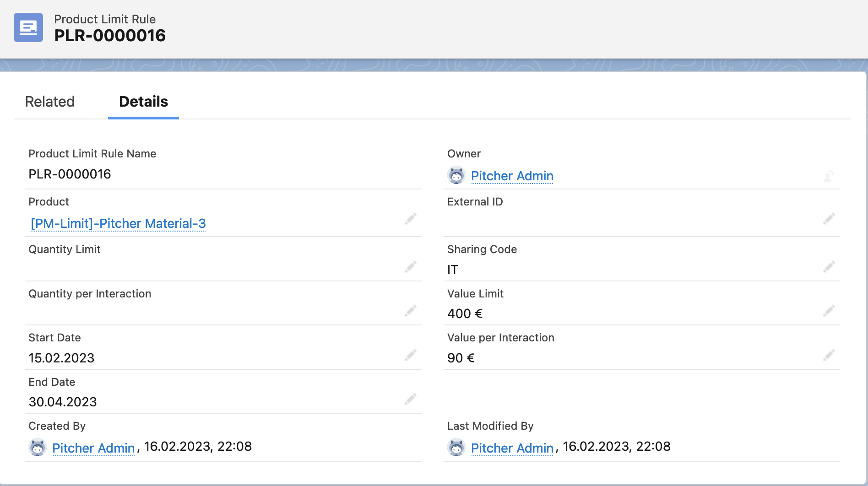Click the pencil icon for External ID
Viewport: 868px width, 486px height.
(829, 219)
